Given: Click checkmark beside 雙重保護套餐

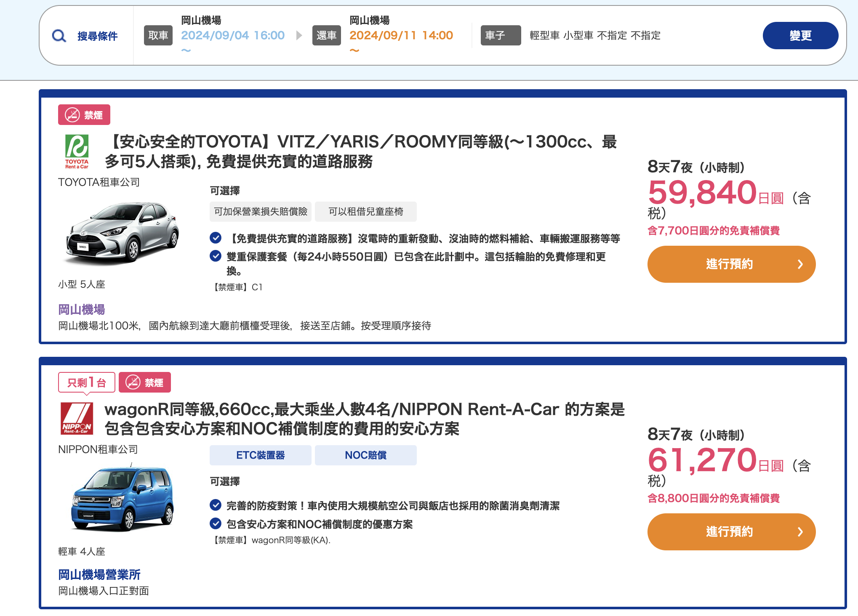Looking at the screenshot, I should (x=216, y=256).
